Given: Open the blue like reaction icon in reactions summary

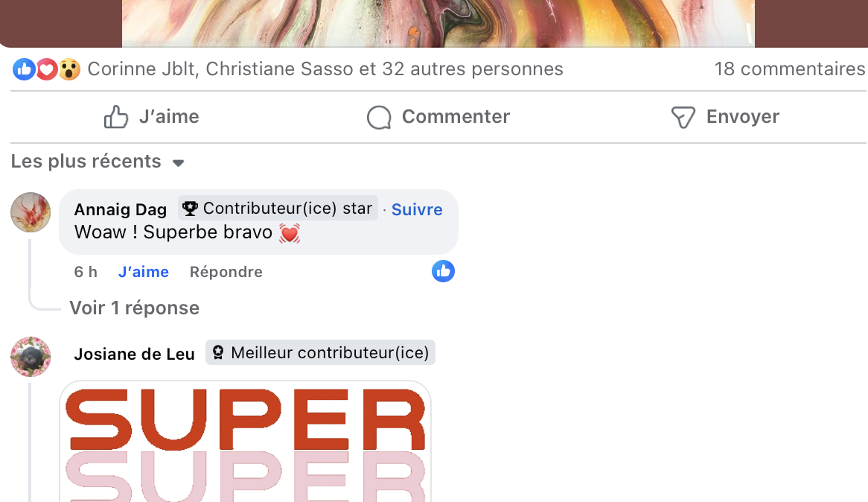Looking at the screenshot, I should (x=24, y=69).
